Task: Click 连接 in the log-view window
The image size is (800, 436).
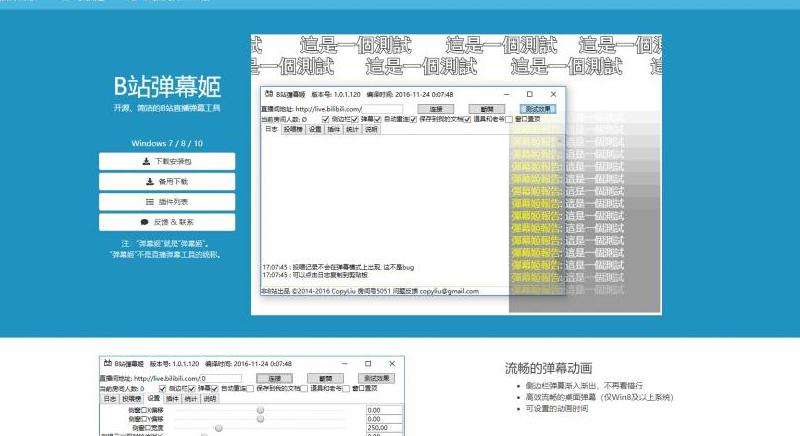Action: point(436,109)
